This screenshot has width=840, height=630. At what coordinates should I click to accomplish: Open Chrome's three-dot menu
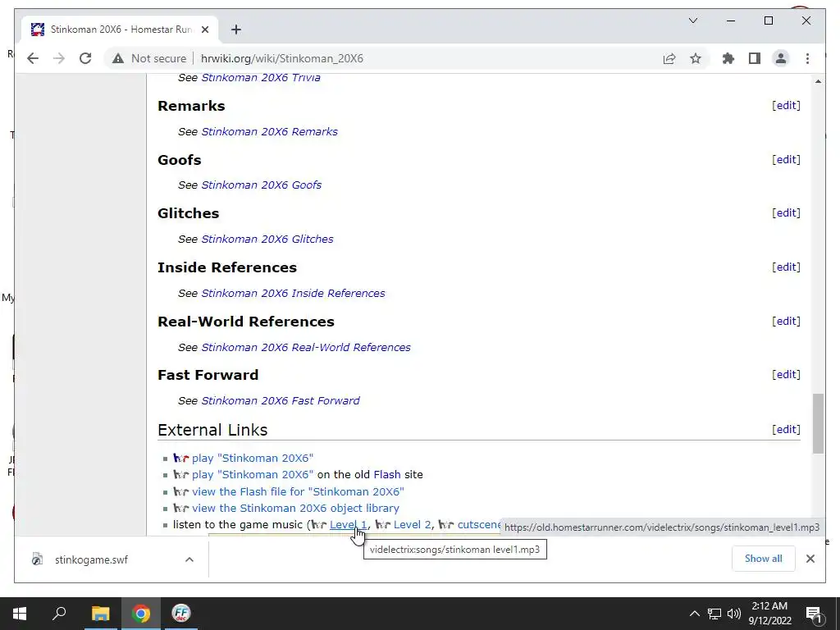[807, 58]
